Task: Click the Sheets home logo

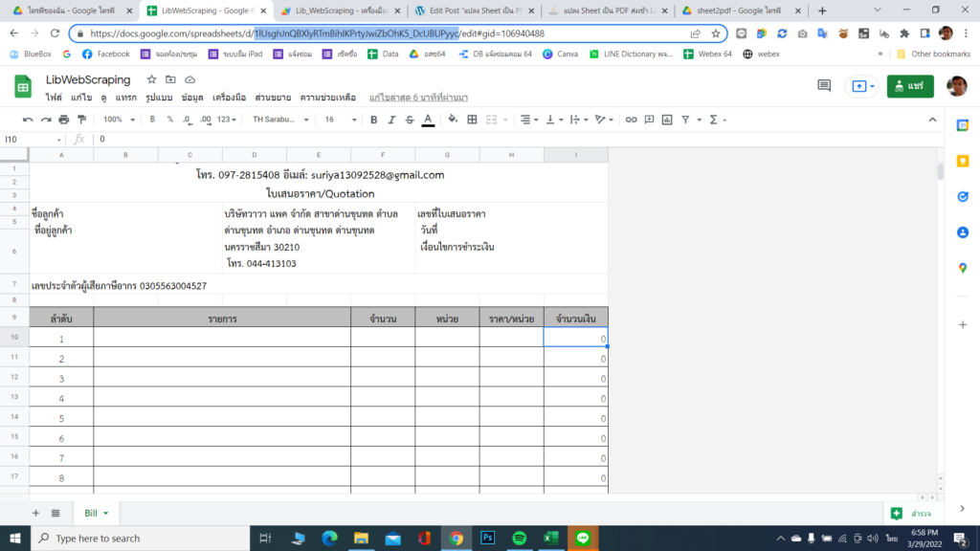Action: click(23, 86)
